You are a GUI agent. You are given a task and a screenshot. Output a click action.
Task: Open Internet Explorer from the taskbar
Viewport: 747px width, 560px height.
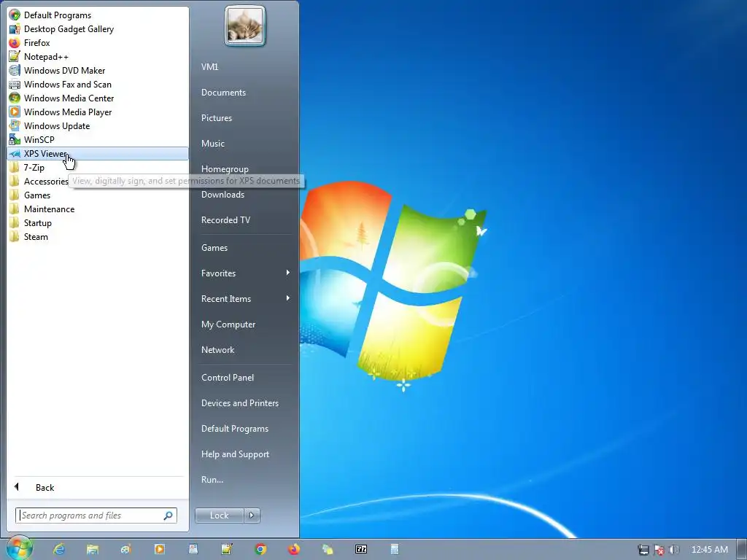point(59,549)
